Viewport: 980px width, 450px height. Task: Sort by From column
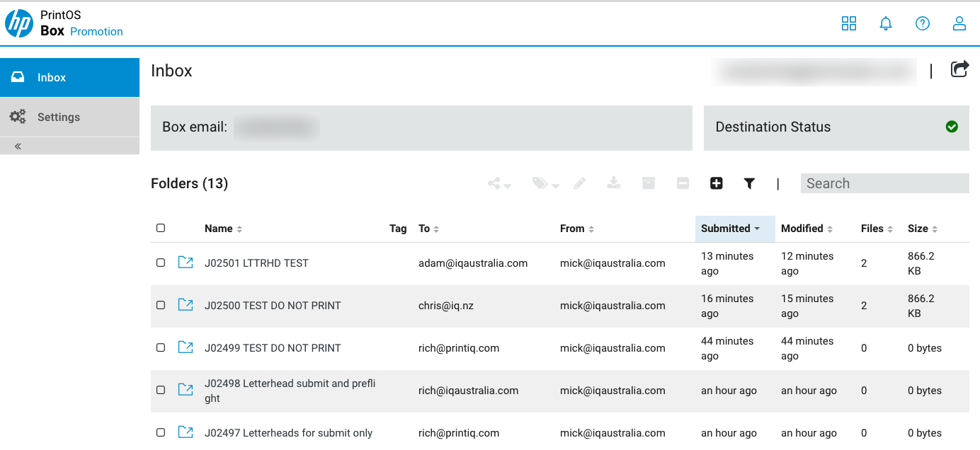pyautogui.click(x=577, y=229)
